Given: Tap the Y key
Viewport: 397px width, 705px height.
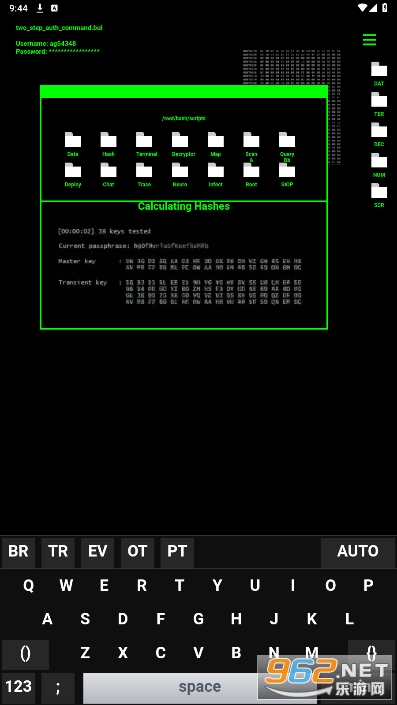Looking at the screenshot, I should (217, 585).
